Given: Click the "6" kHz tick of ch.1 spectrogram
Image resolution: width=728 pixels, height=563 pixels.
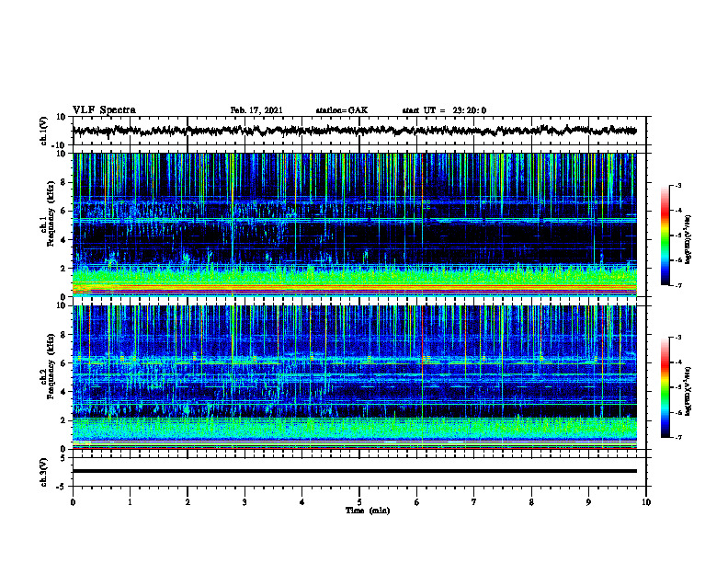Looking at the screenshot, I should pyautogui.click(x=64, y=211).
